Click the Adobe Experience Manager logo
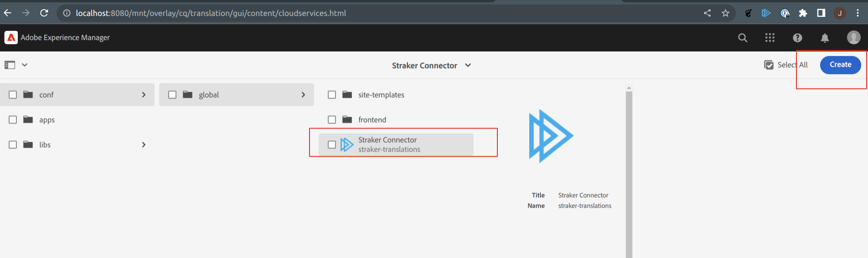The image size is (868, 258). pos(11,37)
